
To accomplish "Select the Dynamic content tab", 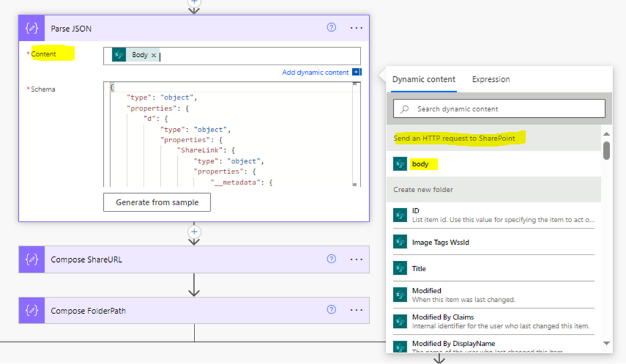I will tap(423, 79).
